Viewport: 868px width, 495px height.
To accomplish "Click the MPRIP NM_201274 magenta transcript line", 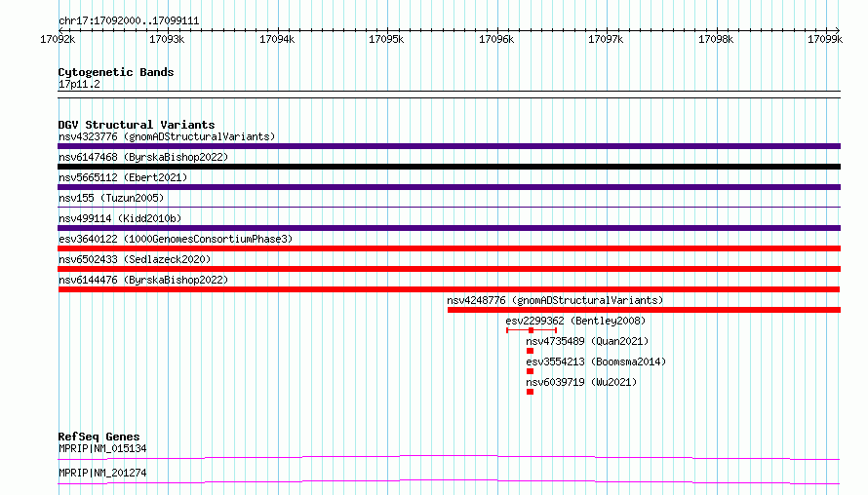I will [449, 481].
